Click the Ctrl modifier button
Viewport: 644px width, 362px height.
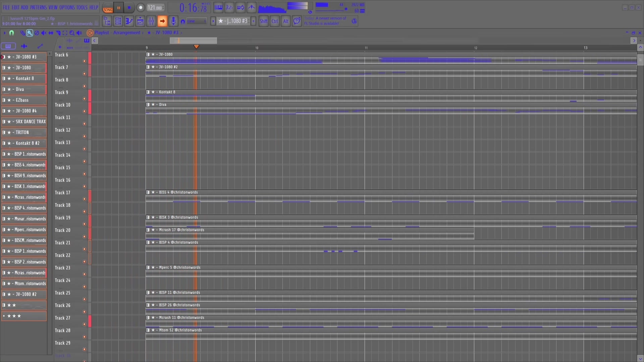(275, 21)
